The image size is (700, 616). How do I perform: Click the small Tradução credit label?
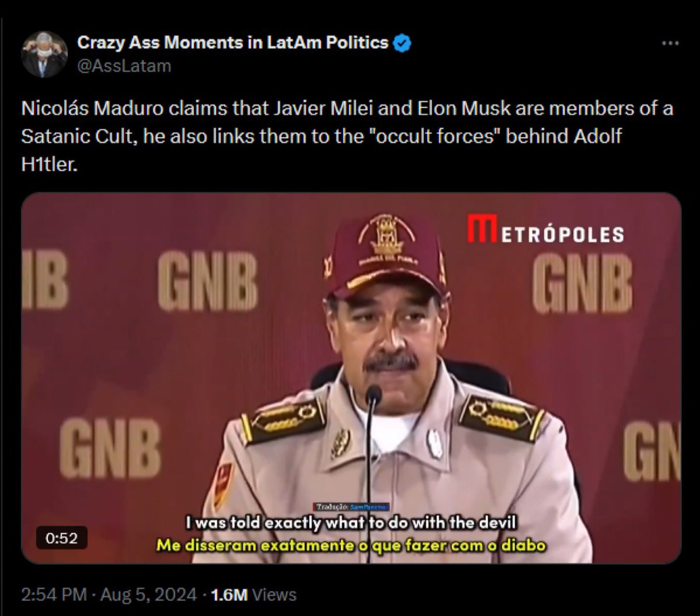352,506
